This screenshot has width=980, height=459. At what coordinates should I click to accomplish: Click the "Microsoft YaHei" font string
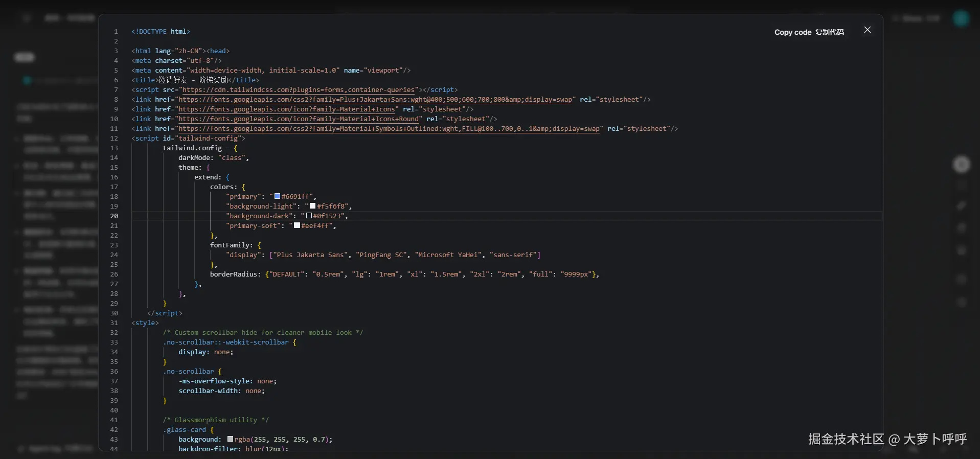click(x=448, y=255)
